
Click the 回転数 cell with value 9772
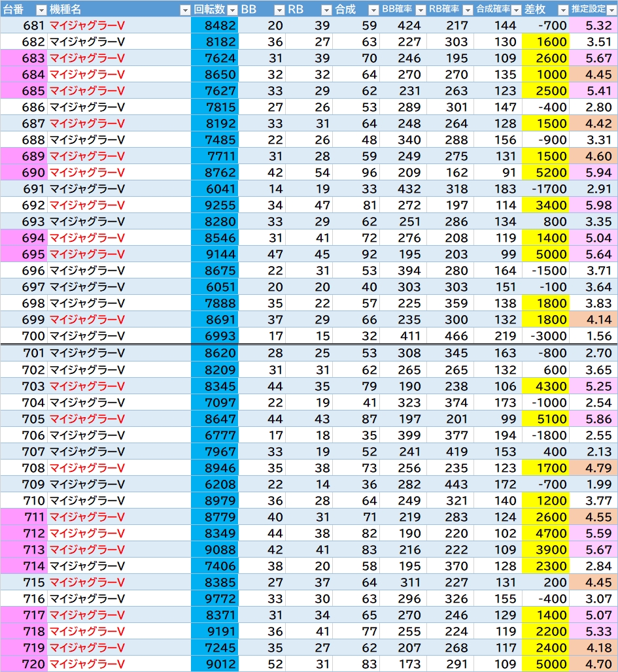[x=215, y=599]
